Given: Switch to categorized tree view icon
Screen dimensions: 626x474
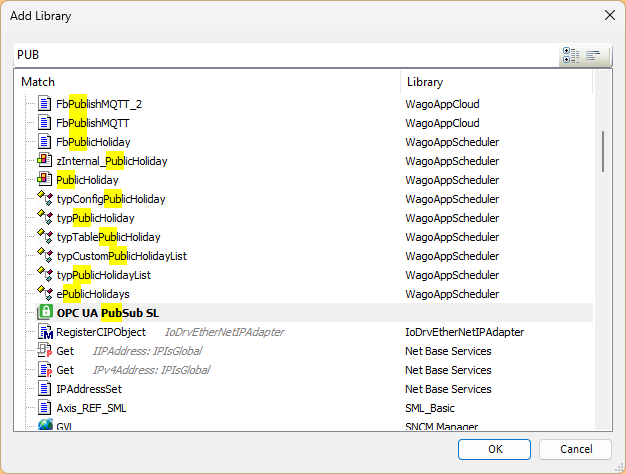Looking at the screenshot, I should 571,55.
